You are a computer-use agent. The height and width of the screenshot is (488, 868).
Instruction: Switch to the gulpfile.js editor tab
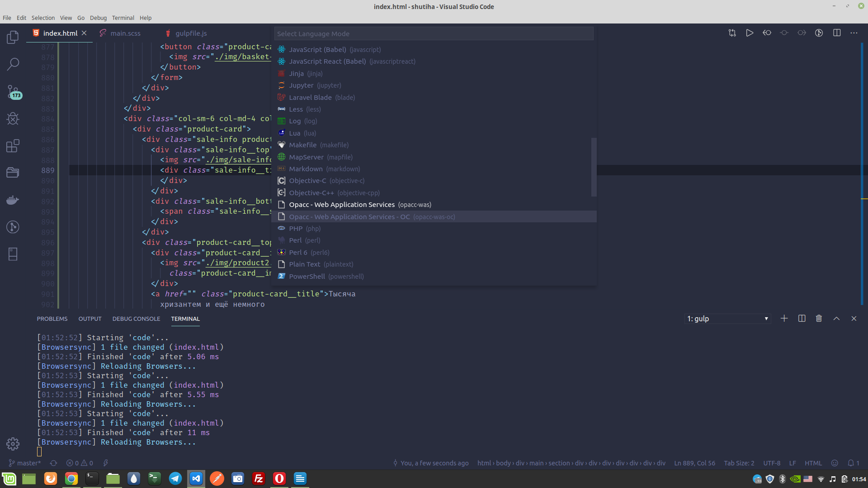click(x=191, y=33)
